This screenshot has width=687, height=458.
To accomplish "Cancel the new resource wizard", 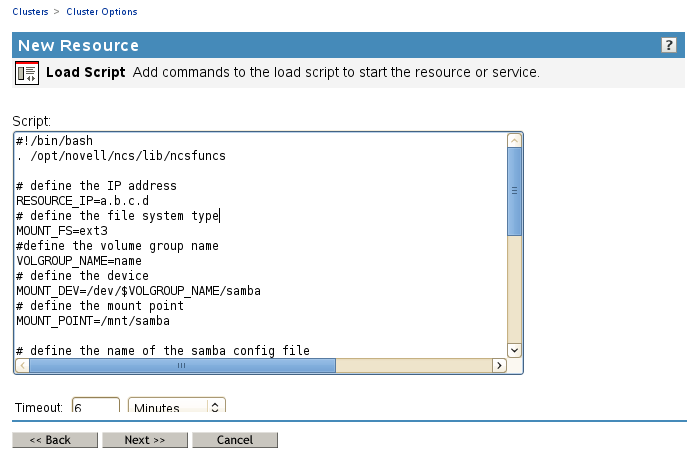I will (235, 440).
